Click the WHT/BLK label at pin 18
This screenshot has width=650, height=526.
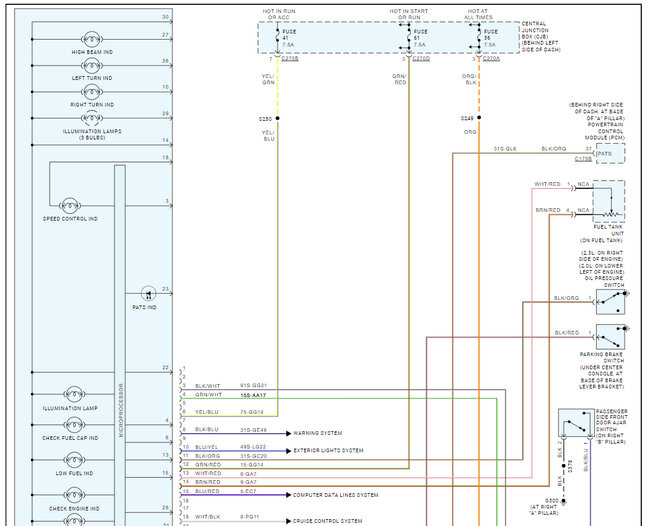click(x=208, y=517)
